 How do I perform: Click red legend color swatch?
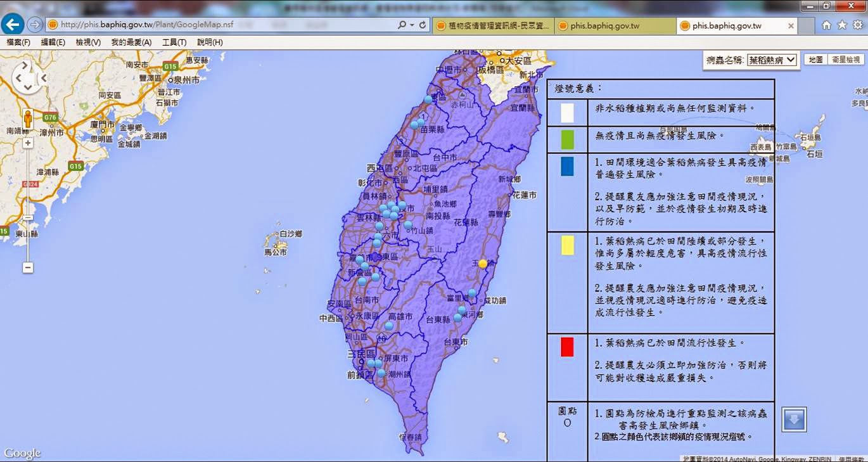coord(567,347)
